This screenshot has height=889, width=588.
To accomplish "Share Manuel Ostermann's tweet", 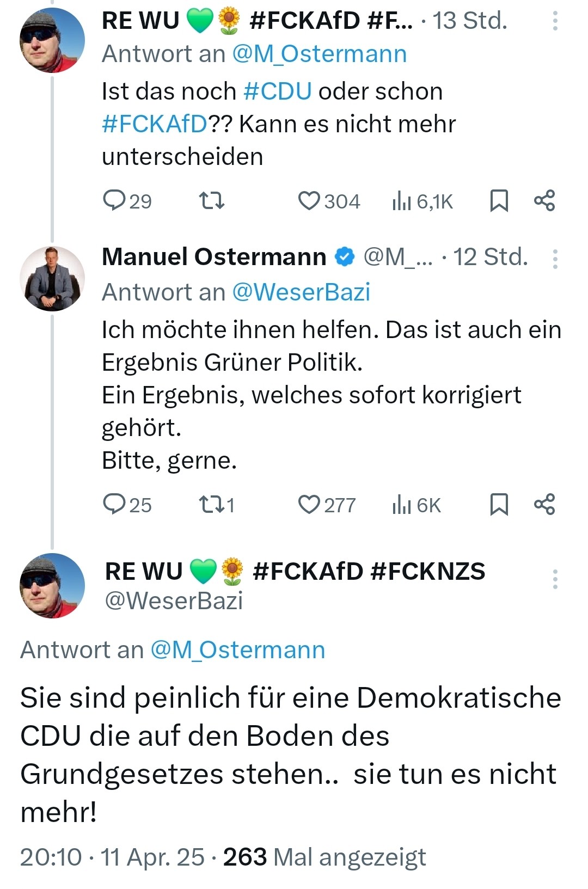I will (544, 505).
